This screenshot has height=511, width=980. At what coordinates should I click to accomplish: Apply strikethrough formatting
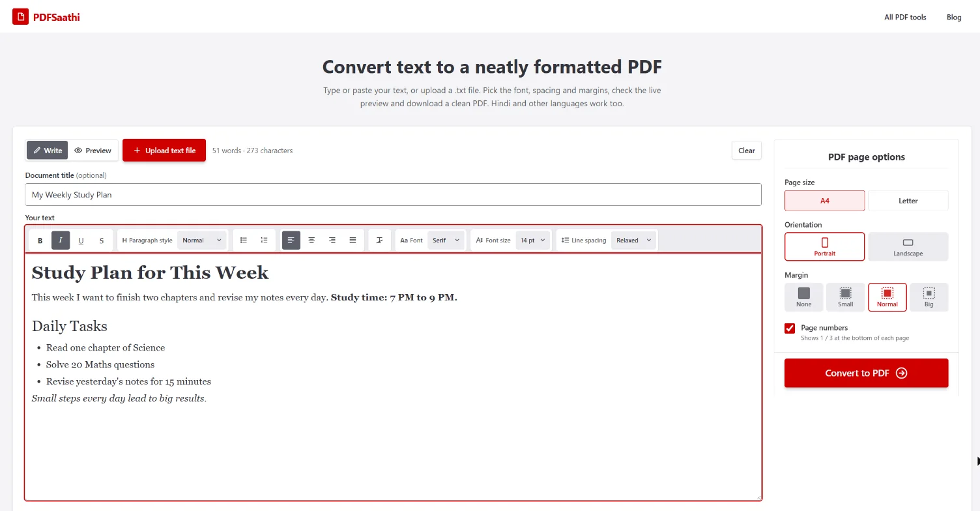(102, 241)
